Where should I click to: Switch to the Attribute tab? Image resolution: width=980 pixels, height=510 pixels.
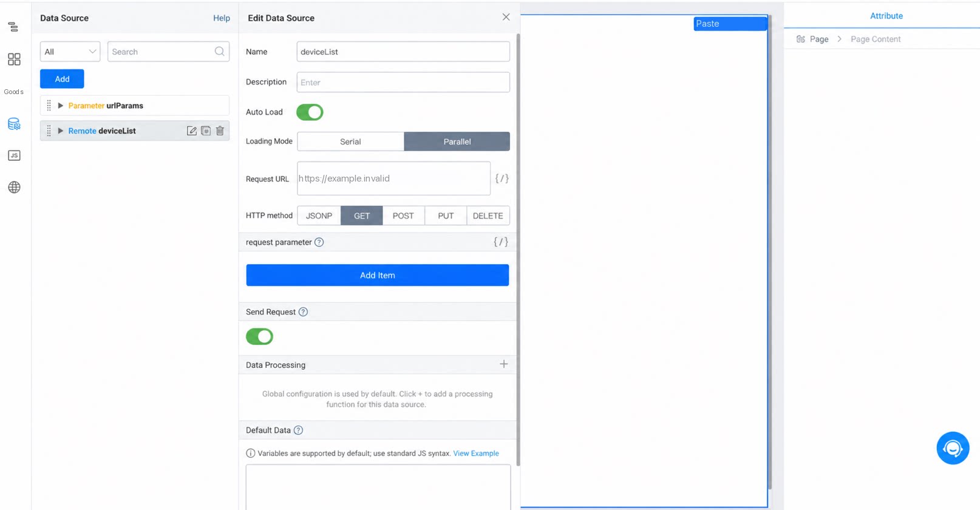886,16
